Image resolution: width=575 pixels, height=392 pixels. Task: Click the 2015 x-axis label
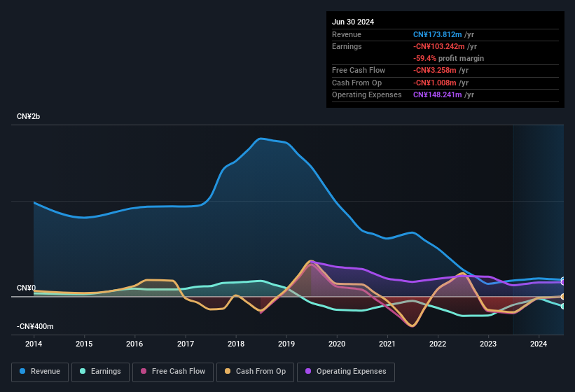click(84, 344)
